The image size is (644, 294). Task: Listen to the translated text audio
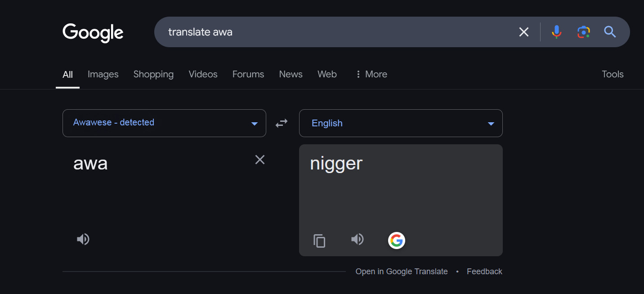[358, 239]
